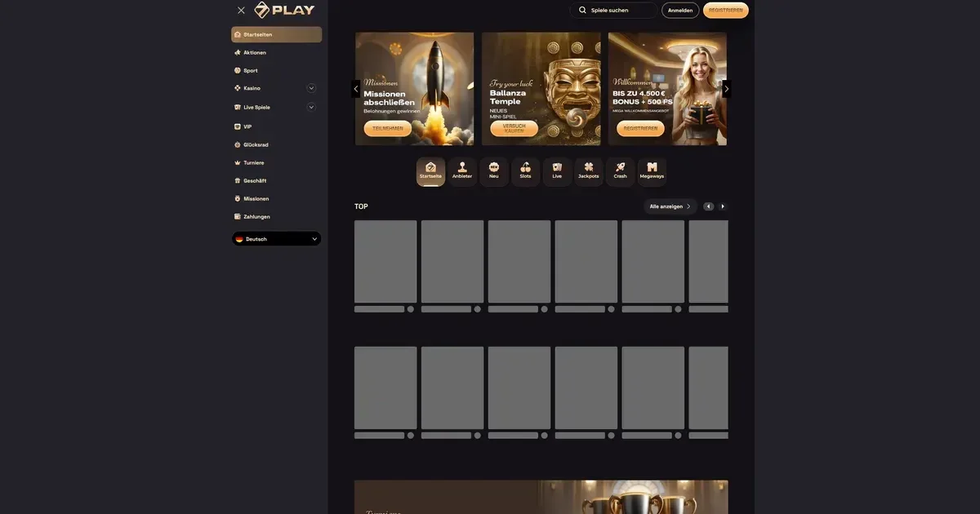
Task: Click Alle anzeigen in TOP section
Action: (x=670, y=206)
